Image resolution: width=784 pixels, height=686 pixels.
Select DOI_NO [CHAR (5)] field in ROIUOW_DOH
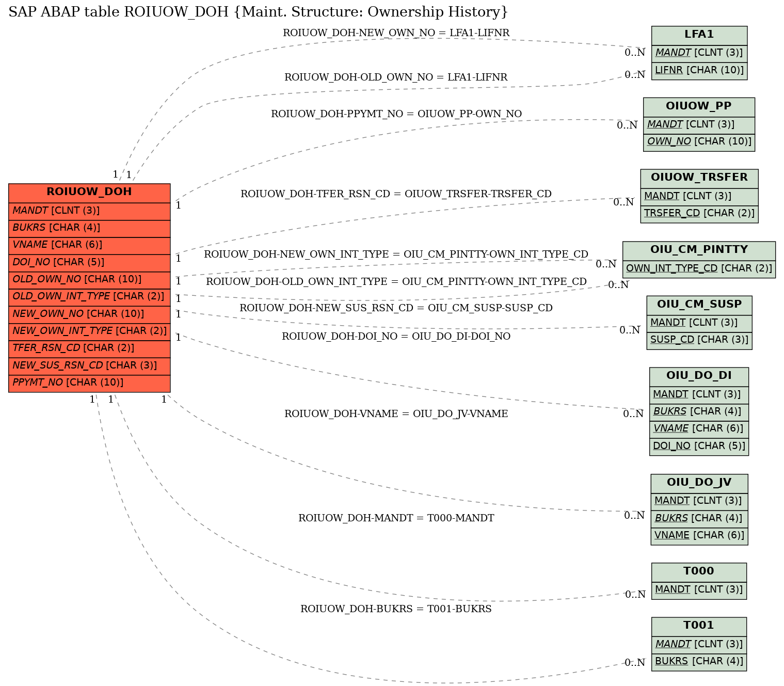[x=89, y=263]
